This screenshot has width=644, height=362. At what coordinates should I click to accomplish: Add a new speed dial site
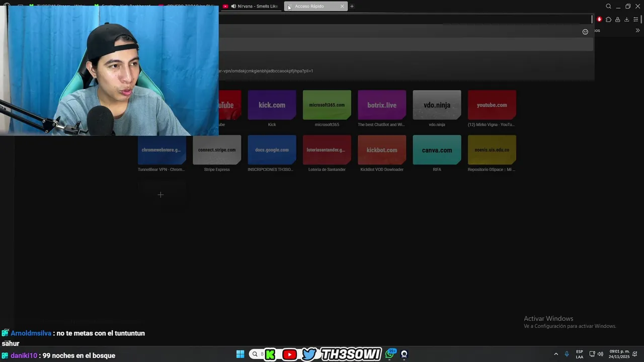(160, 195)
